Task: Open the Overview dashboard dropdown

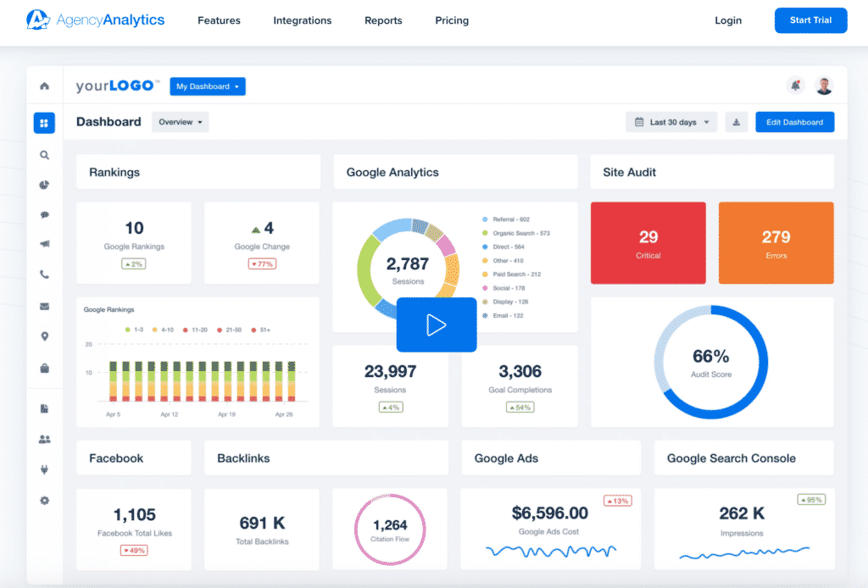Action: click(179, 121)
